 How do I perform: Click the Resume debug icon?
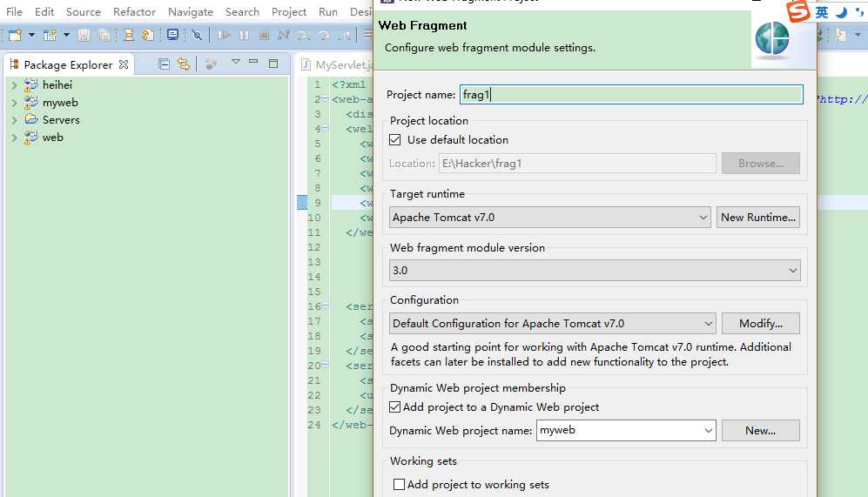[224, 35]
